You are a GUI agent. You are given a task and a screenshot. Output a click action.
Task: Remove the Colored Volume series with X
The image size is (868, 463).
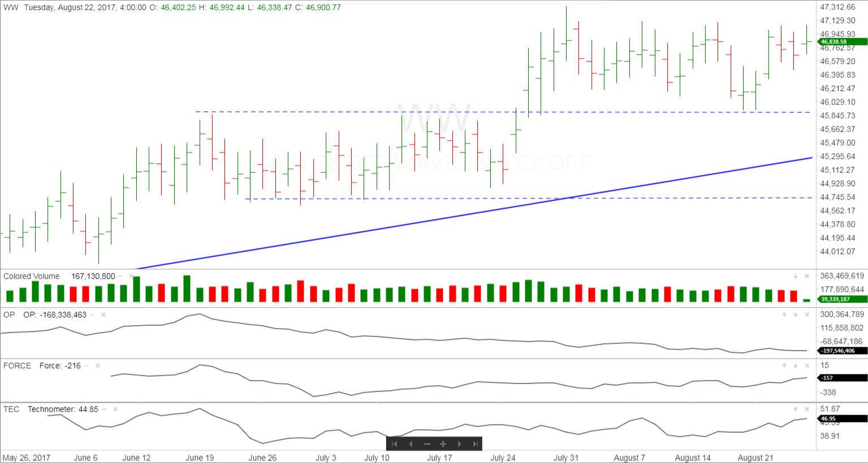click(132, 276)
